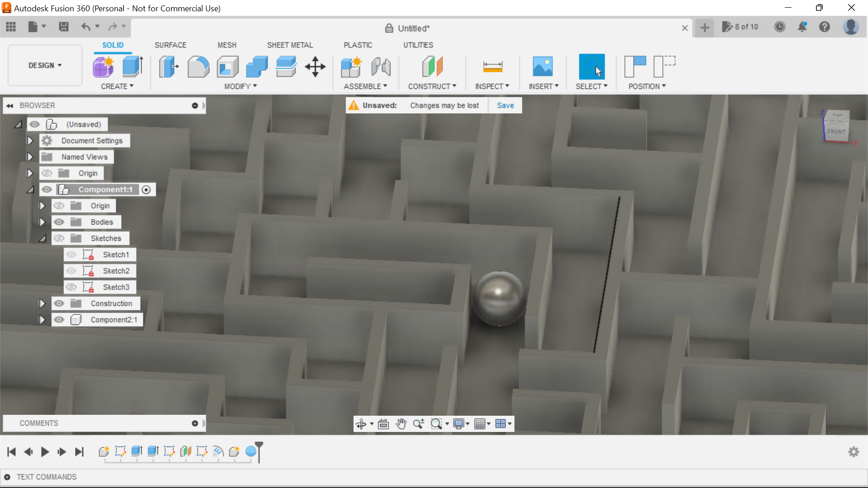
Task: Open the SHEET METAL ribbon tab
Action: 290,45
